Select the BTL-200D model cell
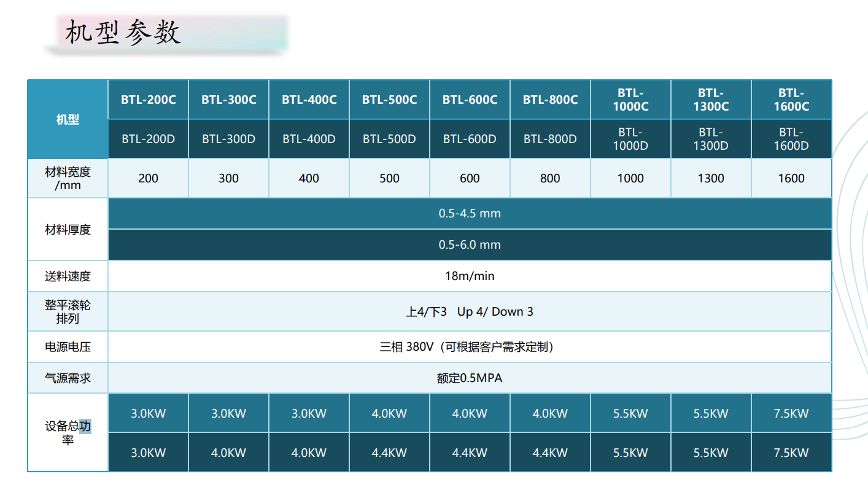Viewport: 868px width, 495px height. click(x=148, y=139)
